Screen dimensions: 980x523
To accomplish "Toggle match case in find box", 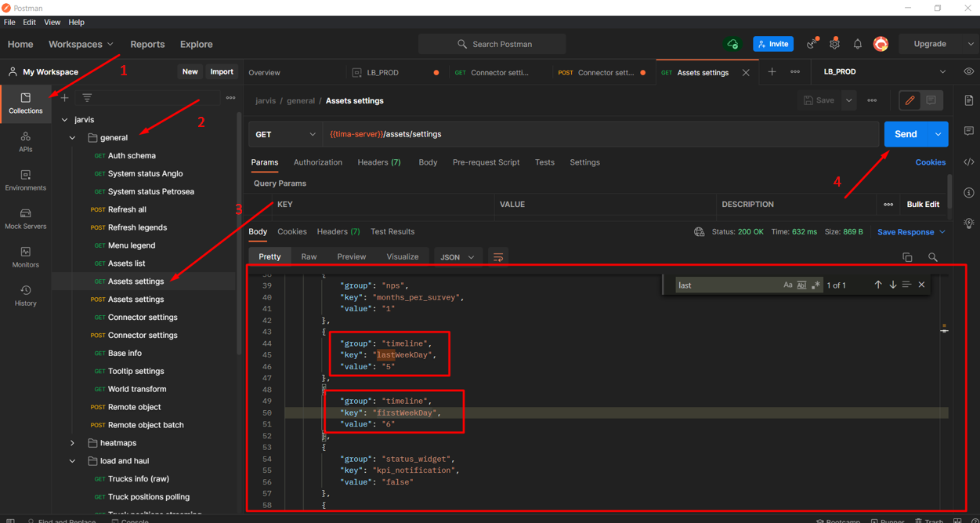I will [x=787, y=285].
